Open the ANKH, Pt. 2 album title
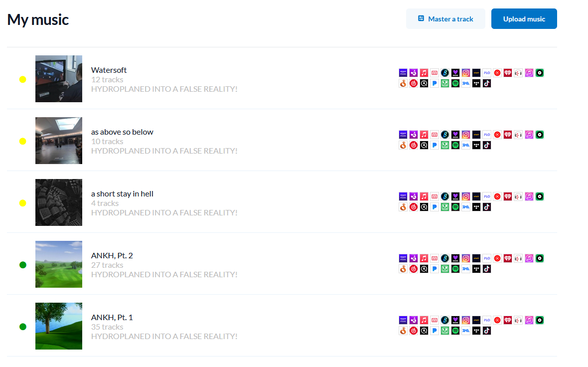Screen dimensions: 588x367 click(112, 256)
